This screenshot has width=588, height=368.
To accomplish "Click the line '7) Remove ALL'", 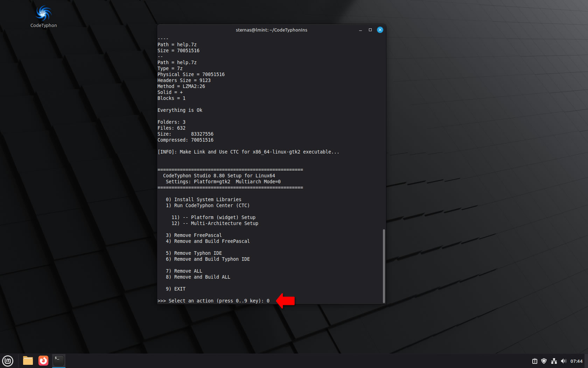I will click(184, 271).
